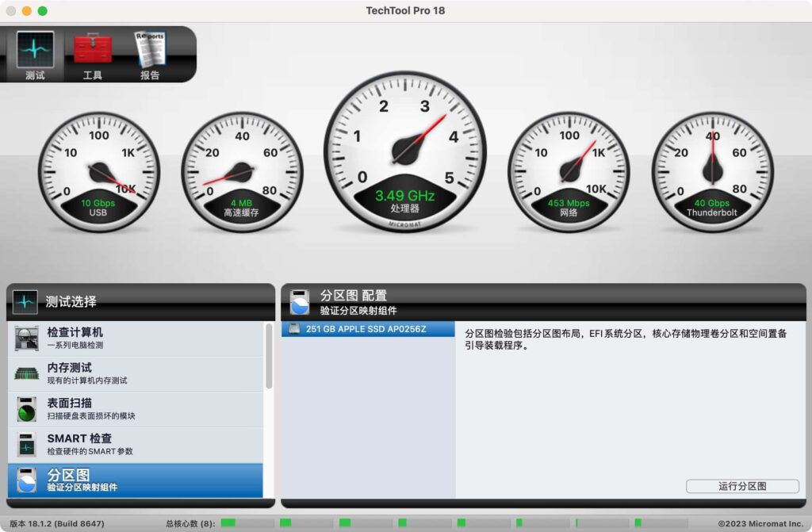The image size is (812, 532).
Task: Click the 网络 453 Mbps gauge
Action: click(x=569, y=168)
